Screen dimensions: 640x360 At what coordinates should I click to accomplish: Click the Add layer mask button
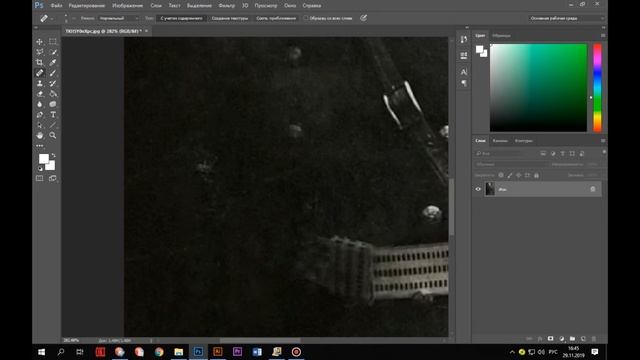click(551, 339)
